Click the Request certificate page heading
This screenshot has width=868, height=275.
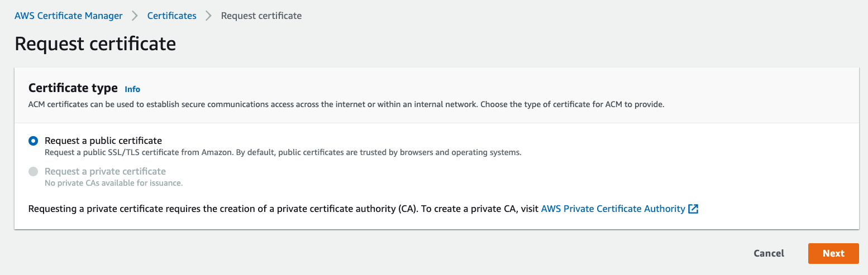pyautogui.click(x=95, y=44)
